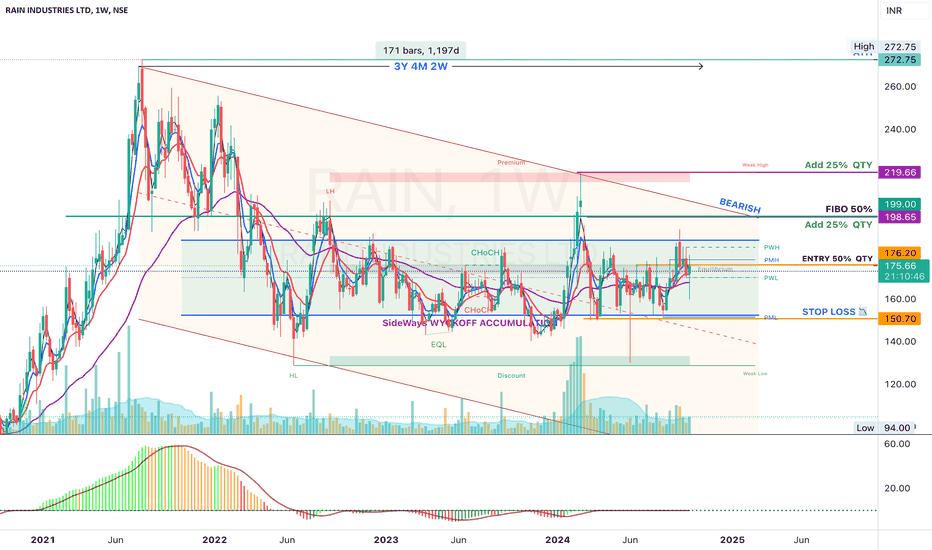Click the High 272.75 marker label
Image resolution: width=932 pixels, height=550 pixels.
click(884, 46)
